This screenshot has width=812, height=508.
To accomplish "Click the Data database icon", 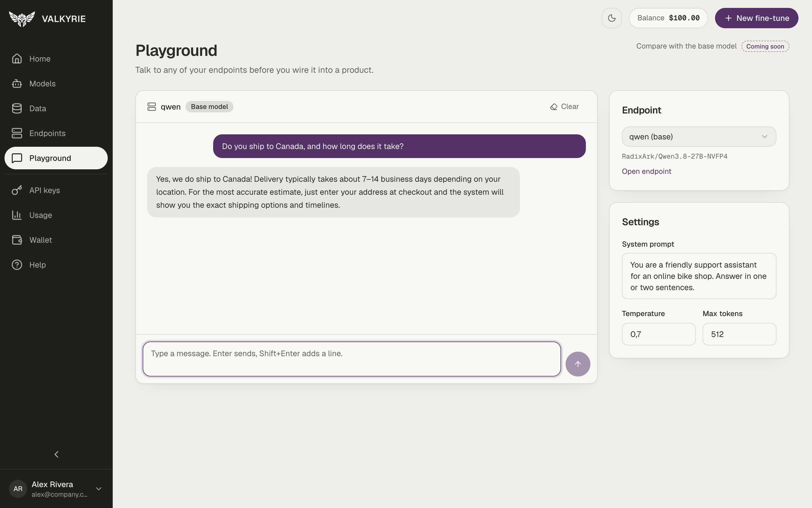I will [x=17, y=109].
